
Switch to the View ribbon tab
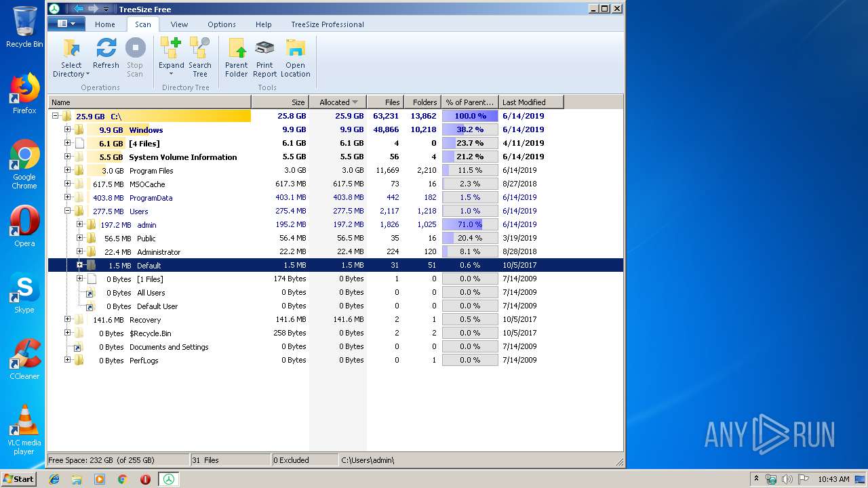[179, 24]
